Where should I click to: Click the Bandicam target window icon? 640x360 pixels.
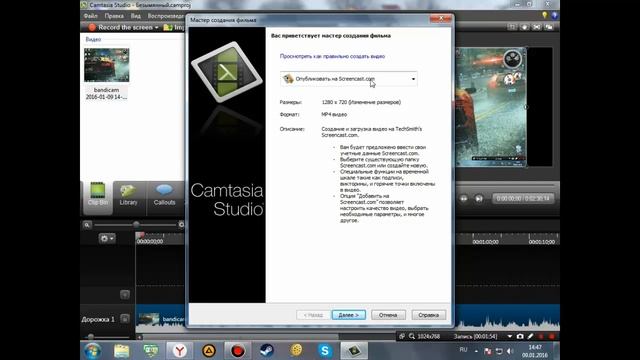(402, 336)
